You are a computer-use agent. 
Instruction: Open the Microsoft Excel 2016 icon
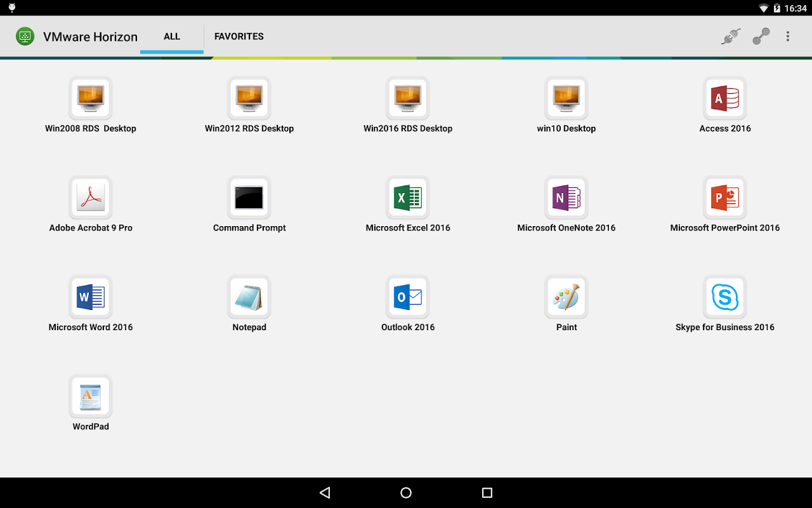click(408, 197)
